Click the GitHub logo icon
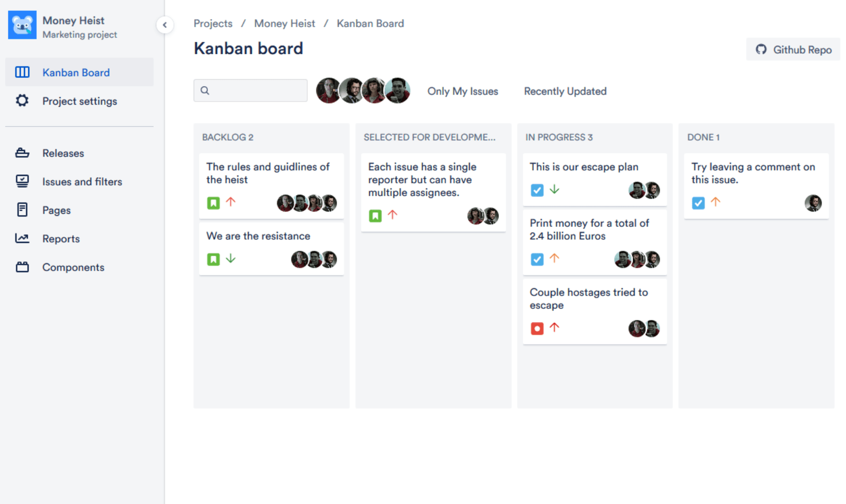The width and height of the screenshot is (846, 504). click(761, 49)
